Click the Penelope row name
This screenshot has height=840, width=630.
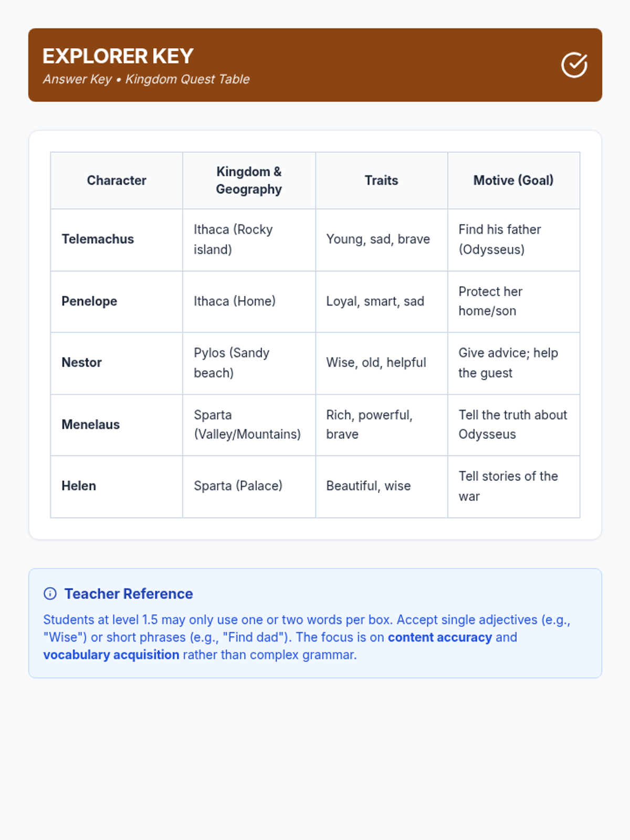tap(89, 301)
